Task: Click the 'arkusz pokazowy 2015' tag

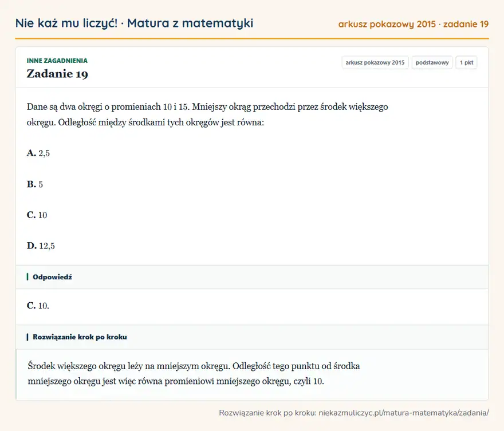Action: coord(375,62)
